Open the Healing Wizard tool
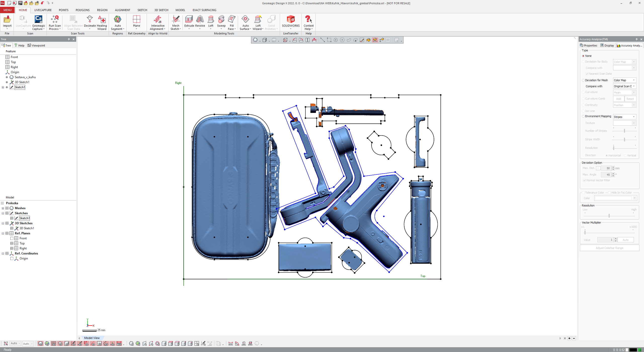This screenshot has height=352, width=644. point(102,20)
